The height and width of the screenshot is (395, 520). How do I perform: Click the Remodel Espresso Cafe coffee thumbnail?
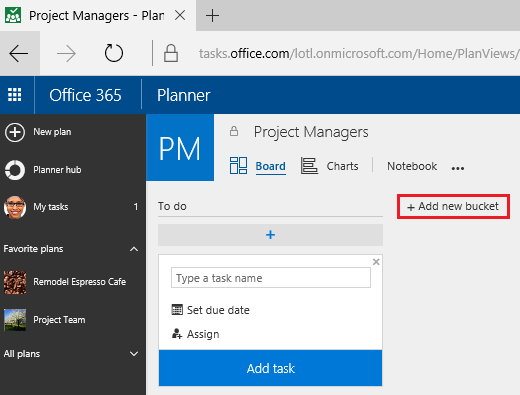[15, 282]
